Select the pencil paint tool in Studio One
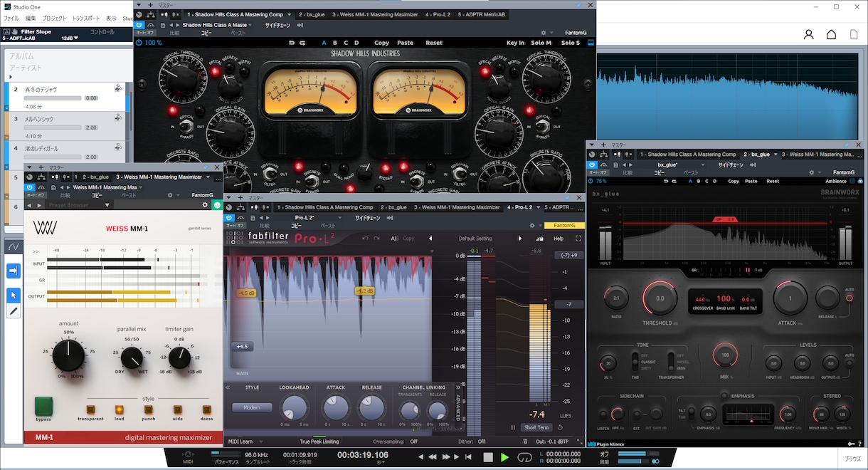 [13, 311]
